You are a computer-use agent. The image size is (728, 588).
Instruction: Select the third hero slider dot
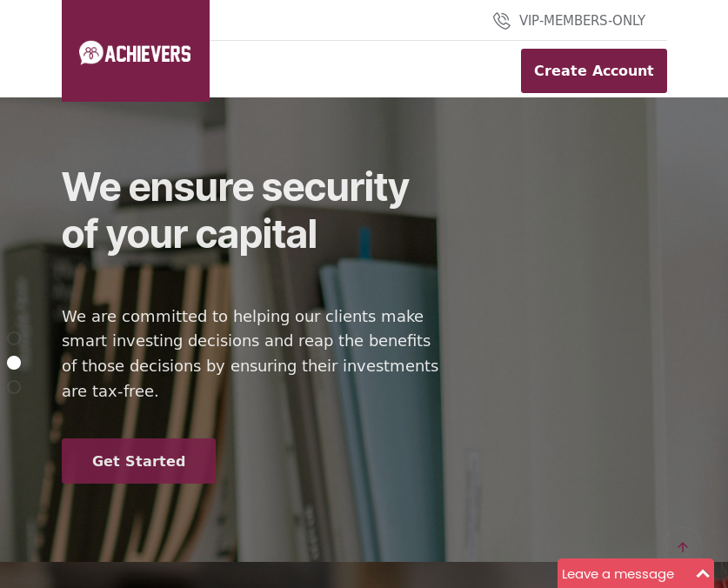pos(14,387)
